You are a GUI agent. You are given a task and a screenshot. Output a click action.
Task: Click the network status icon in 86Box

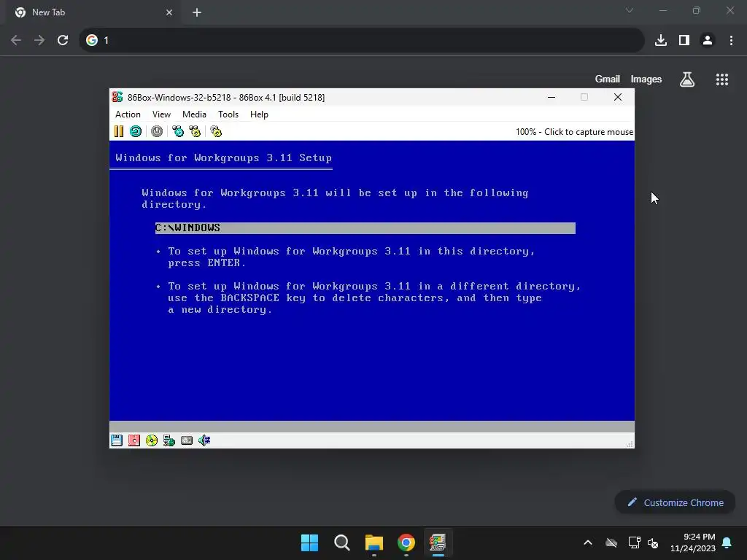click(x=169, y=440)
